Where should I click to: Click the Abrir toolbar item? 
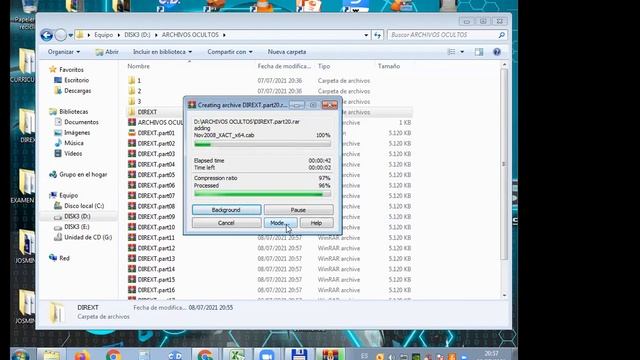point(107,52)
